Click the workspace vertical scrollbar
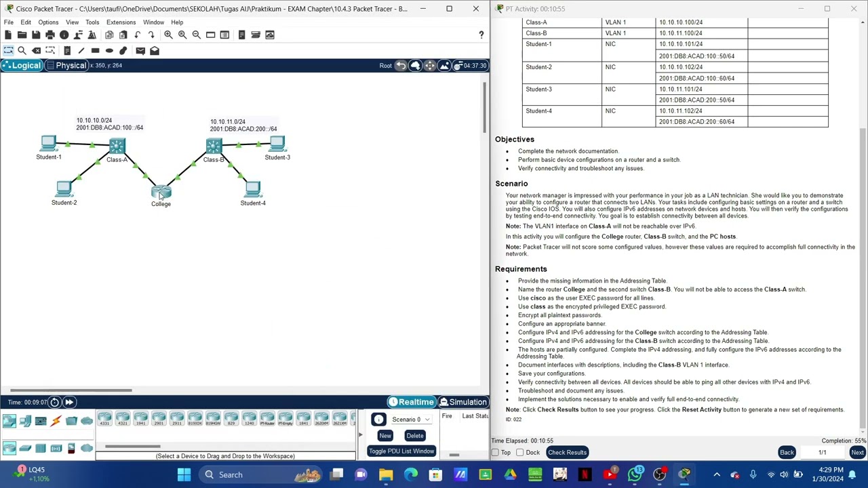This screenshot has width=868, height=488. pos(484,108)
